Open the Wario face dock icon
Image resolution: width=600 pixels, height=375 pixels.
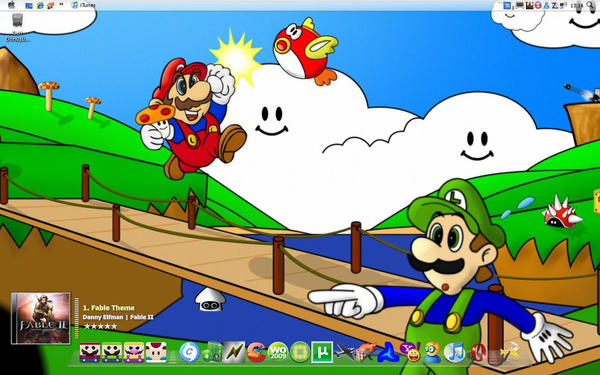coord(134,352)
